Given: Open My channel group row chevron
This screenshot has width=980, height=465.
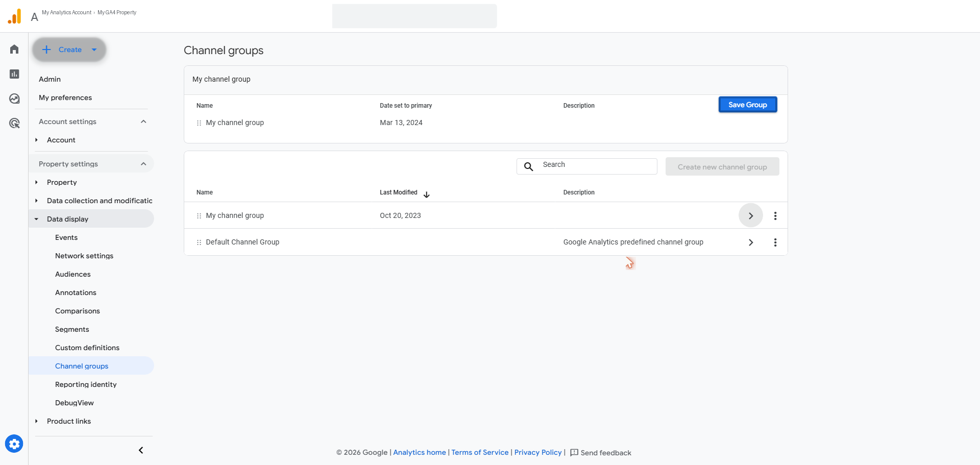Looking at the screenshot, I should [751, 215].
